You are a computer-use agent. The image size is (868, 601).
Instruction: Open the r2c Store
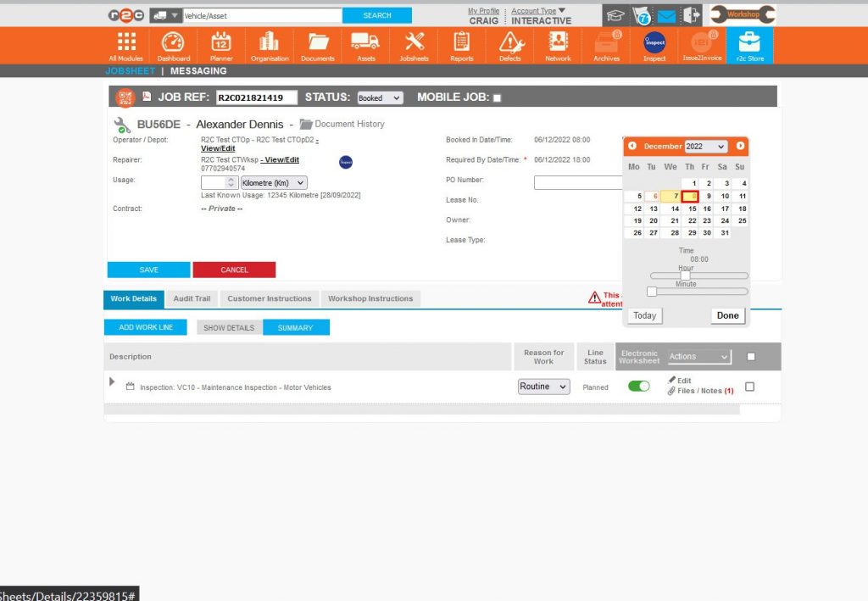pos(749,46)
